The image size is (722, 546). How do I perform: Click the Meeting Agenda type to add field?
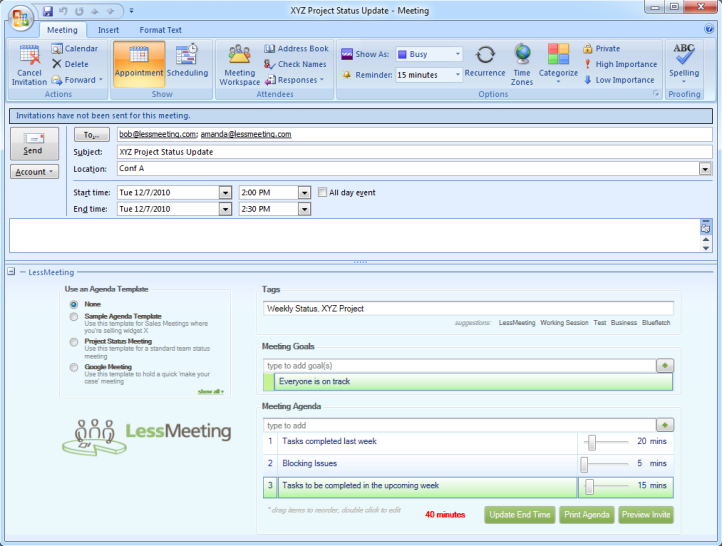tap(460, 425)
